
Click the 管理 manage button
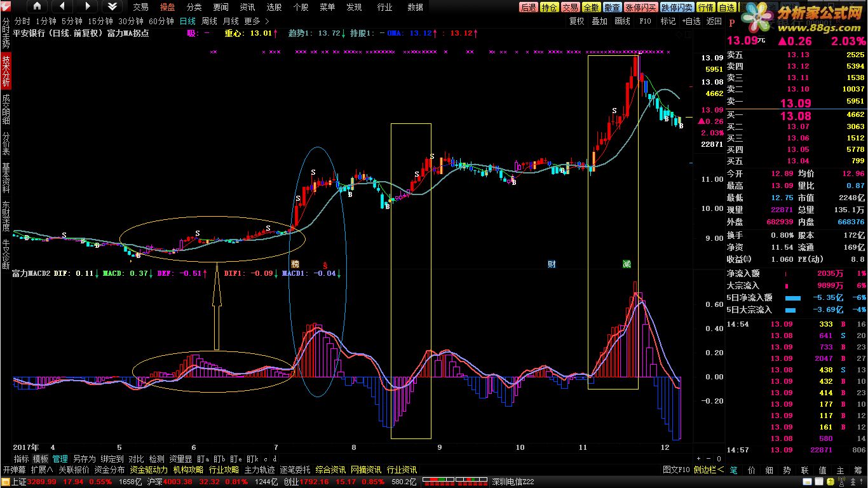(x=60, y=459)
